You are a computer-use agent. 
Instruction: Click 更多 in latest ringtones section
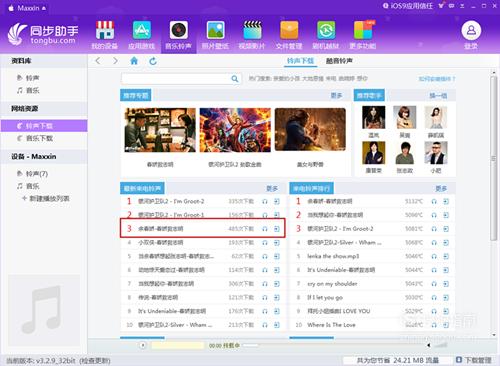272,189
